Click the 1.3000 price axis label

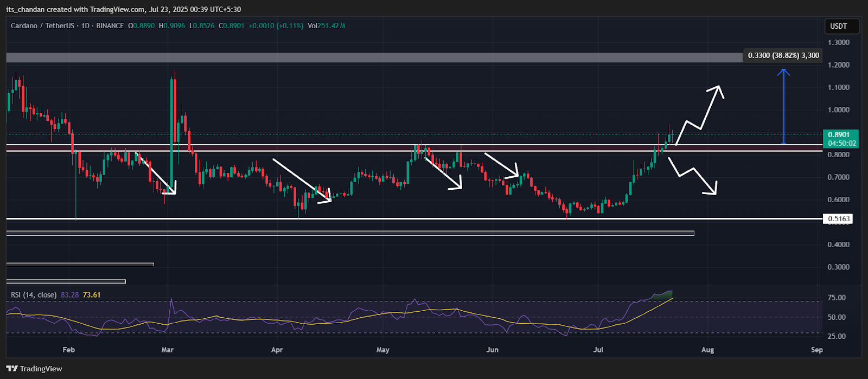(x=839, y=42)
